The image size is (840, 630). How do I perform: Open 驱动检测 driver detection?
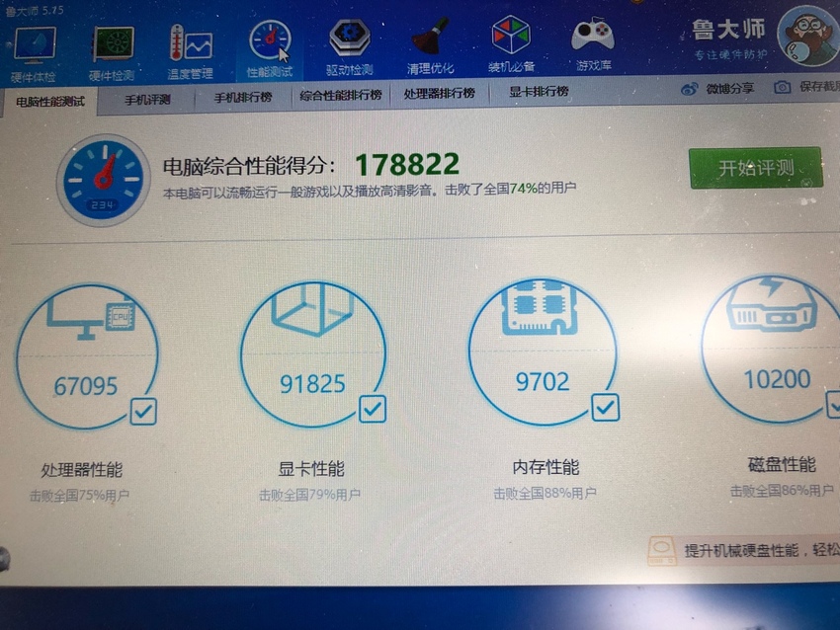[x=349, y=47]
